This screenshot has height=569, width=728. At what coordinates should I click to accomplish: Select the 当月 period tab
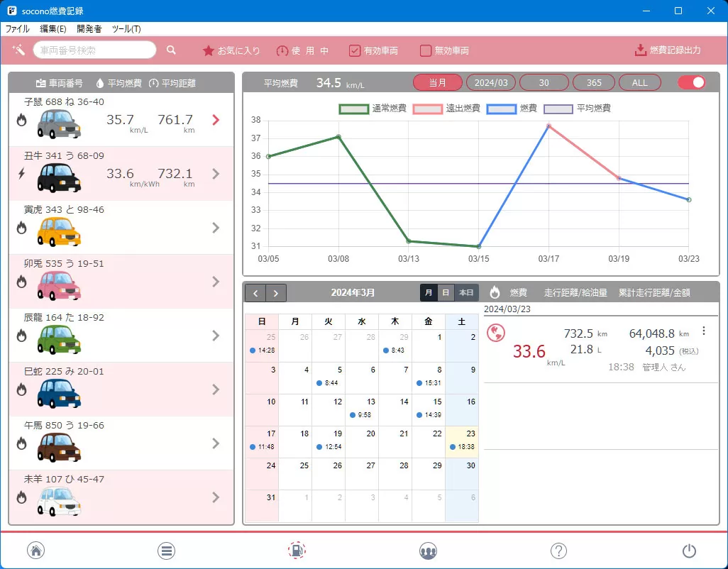click(437, 82)
